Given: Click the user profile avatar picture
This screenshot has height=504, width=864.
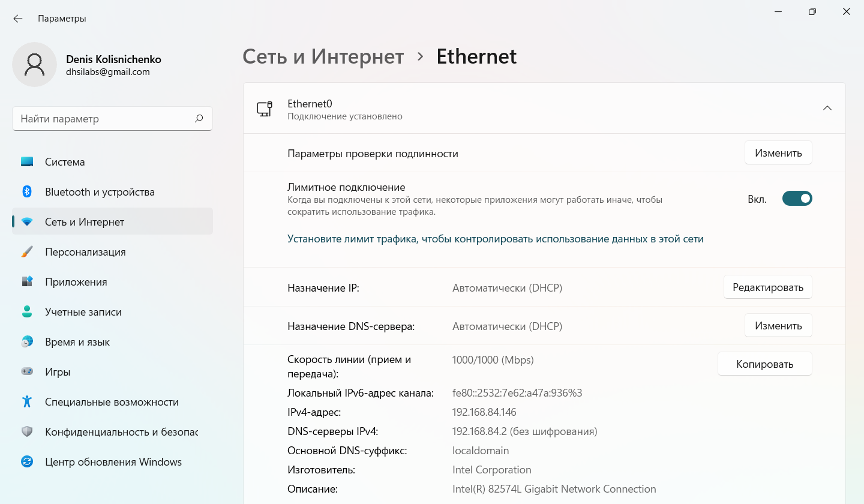Looking at the screenshot, I should click(35, 64).
